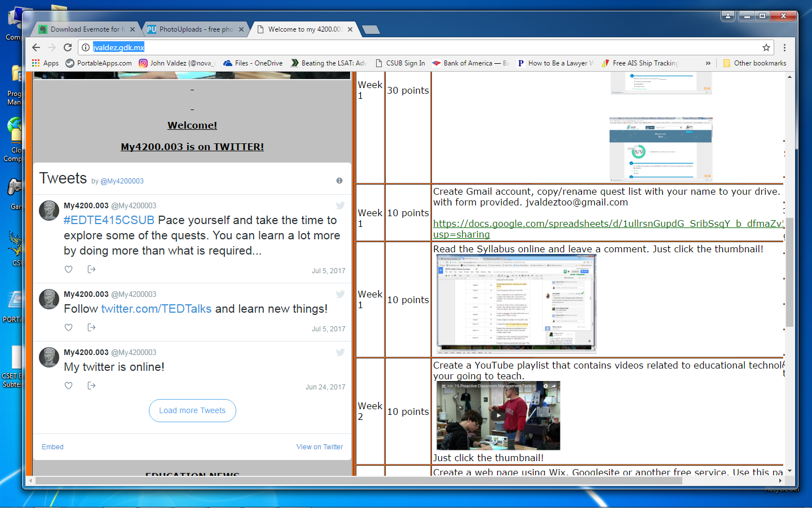The width and height of the screenshot is (812, 508).
Task: Like the TEDTalks tweet
Action: [x=68, y=327]
